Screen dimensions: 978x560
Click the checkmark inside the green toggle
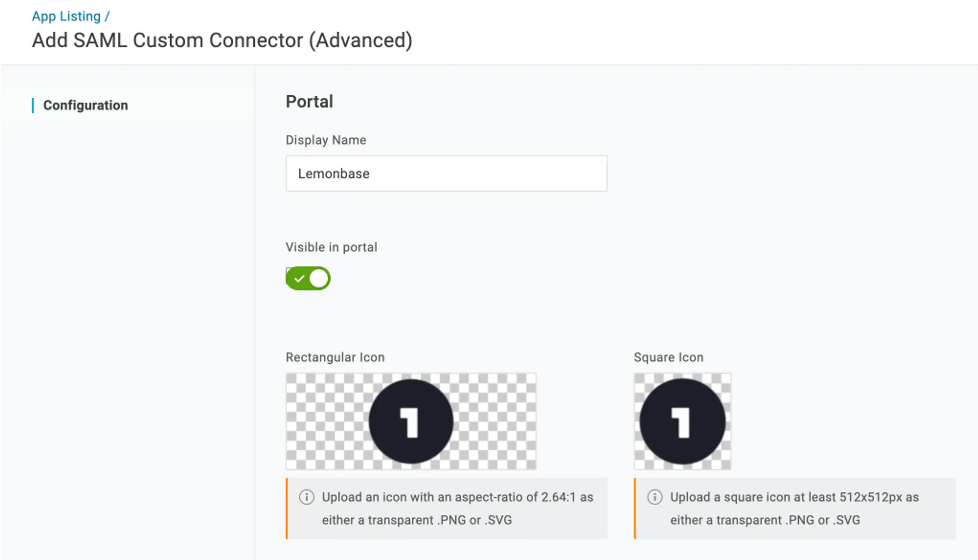(299, 279)
